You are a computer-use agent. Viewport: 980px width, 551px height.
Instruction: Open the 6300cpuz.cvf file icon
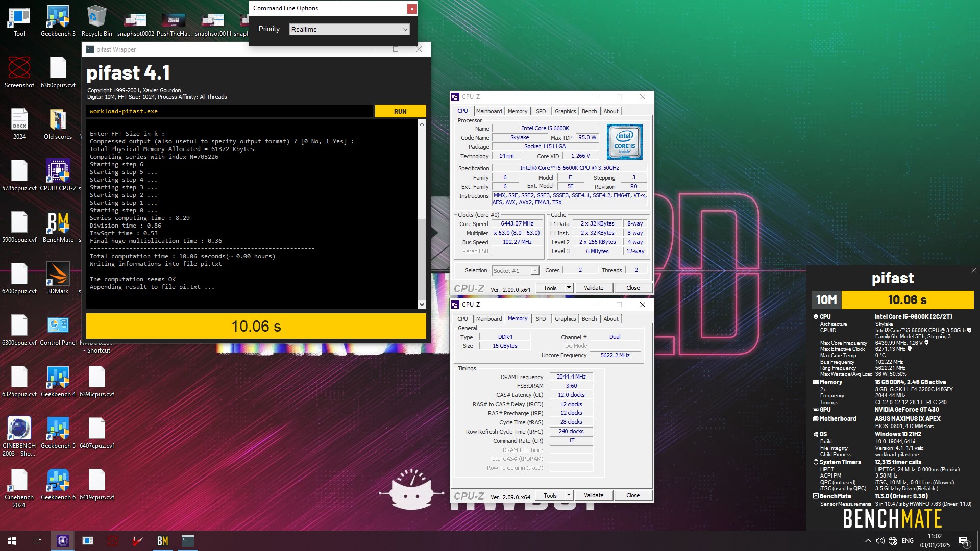[19, 330]
